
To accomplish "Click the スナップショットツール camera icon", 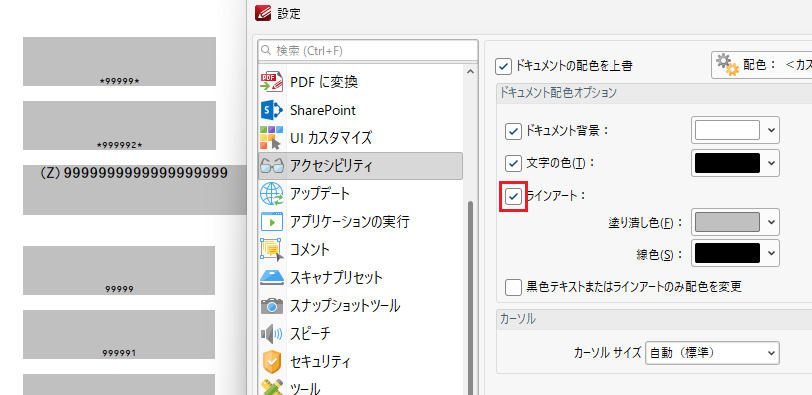I will [x=271, y=305].
